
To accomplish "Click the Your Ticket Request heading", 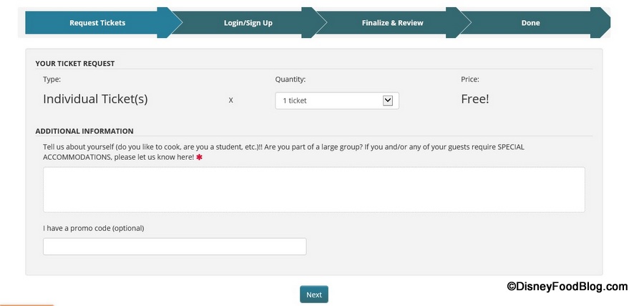I will (74, 63).
